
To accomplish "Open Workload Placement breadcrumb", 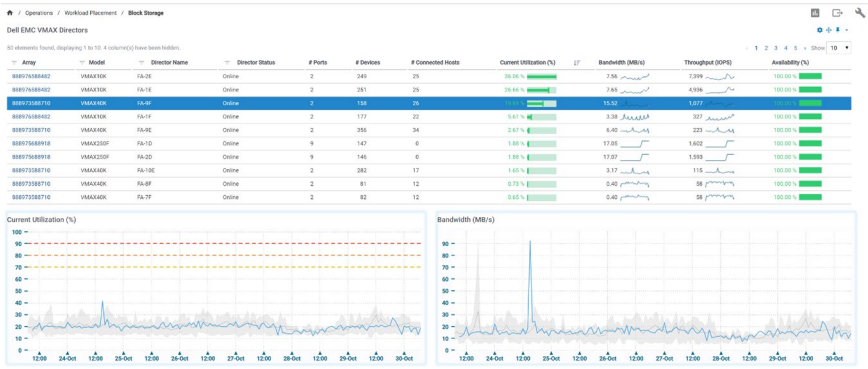I will (91, 13).
